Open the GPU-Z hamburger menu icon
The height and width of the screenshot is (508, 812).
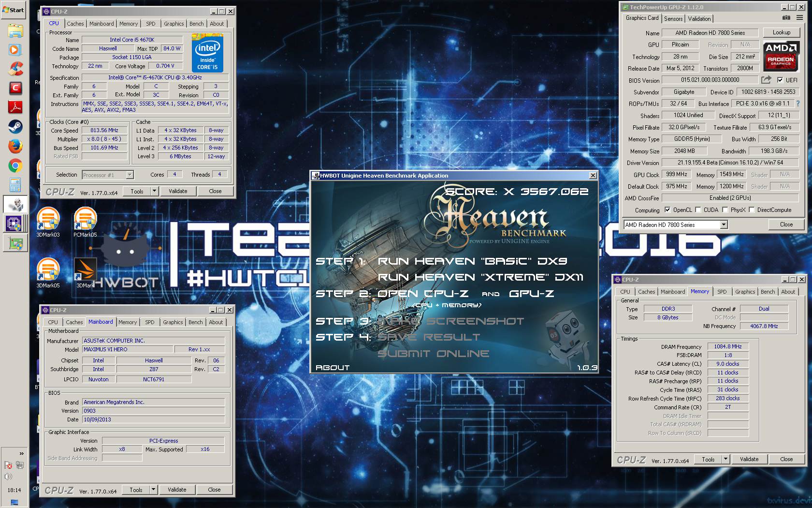799,18
